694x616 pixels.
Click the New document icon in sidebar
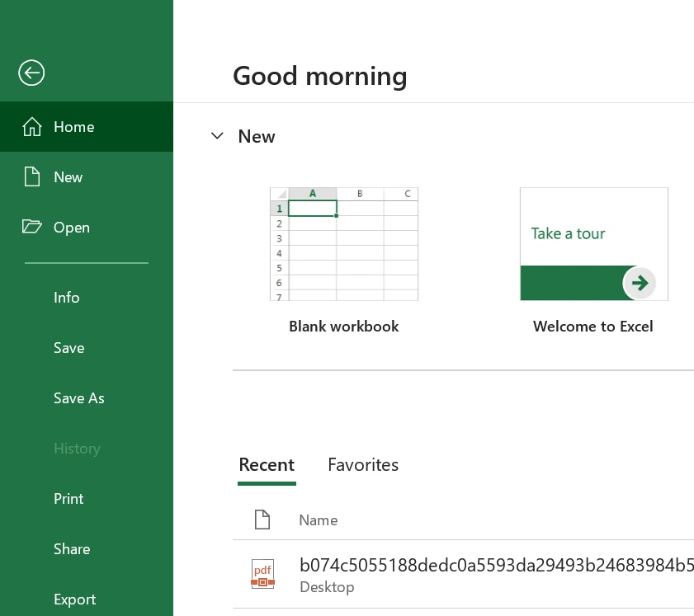[31, 176]
